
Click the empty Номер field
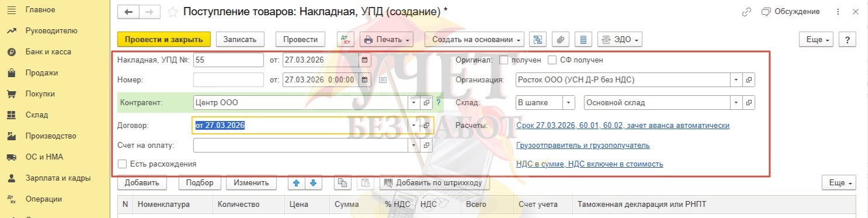228,79
